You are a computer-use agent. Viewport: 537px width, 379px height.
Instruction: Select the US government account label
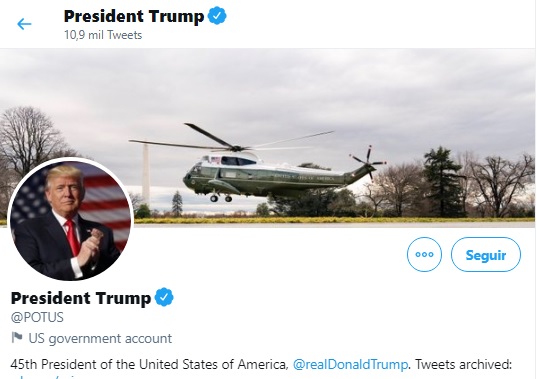[100, 338]
